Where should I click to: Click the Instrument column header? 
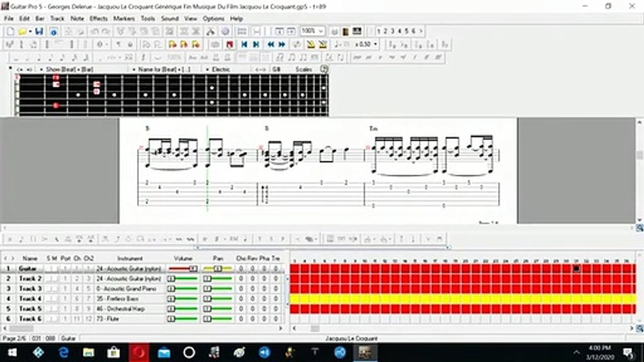tap(130, 258)
